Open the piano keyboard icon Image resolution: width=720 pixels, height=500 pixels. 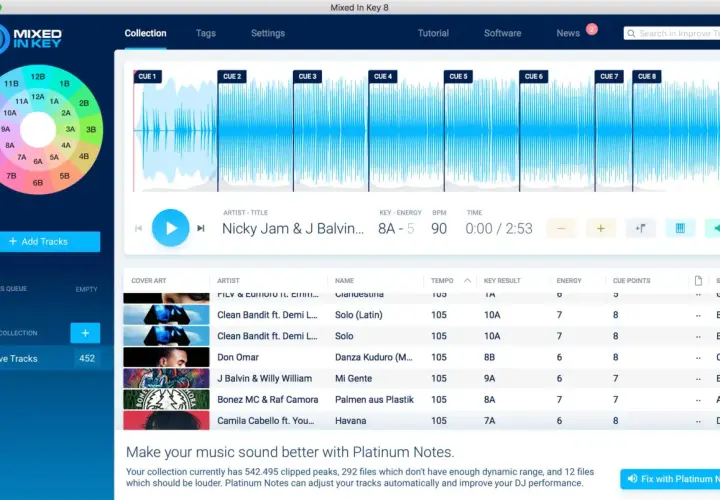[x=680, y=228]
